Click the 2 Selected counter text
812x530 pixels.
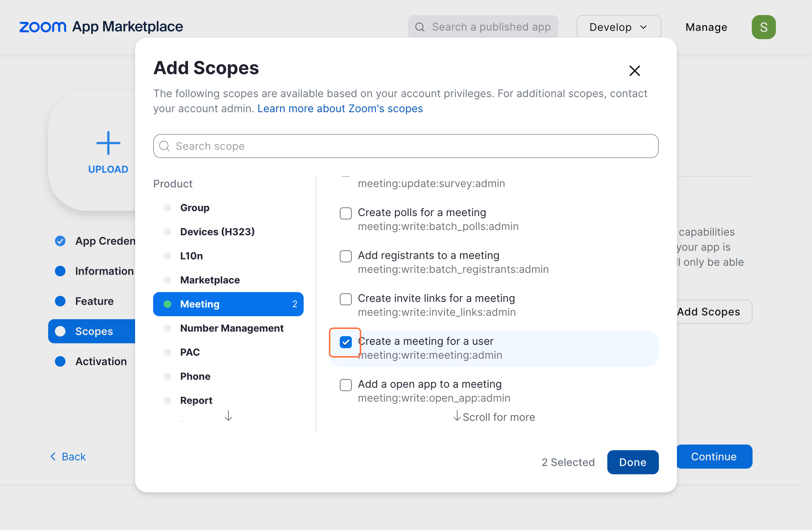tap(568, 462)
